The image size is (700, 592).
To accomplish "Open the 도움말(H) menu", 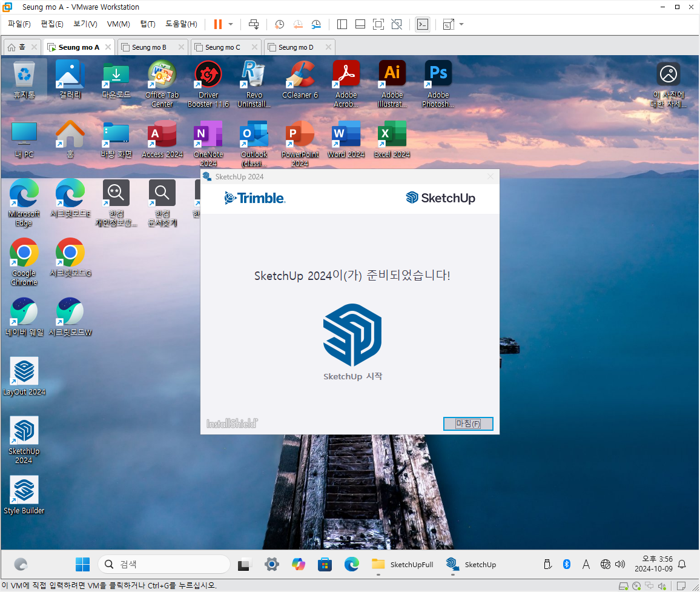I will [181, 24].
